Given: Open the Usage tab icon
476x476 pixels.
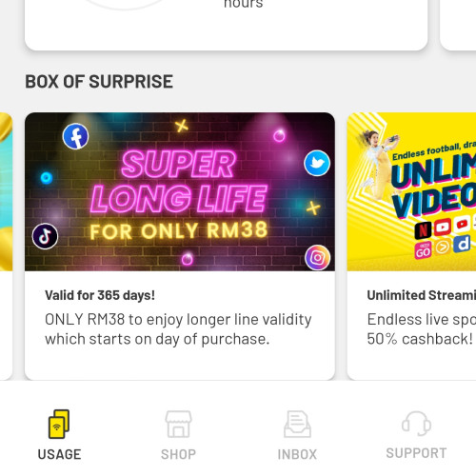Looking at the screenshot, I should [x=59, y=424].
